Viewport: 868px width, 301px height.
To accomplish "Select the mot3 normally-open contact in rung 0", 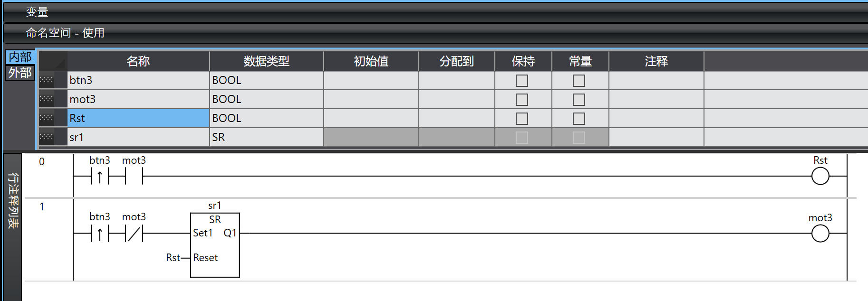I will pyautogui.click(x=134, y=177).
